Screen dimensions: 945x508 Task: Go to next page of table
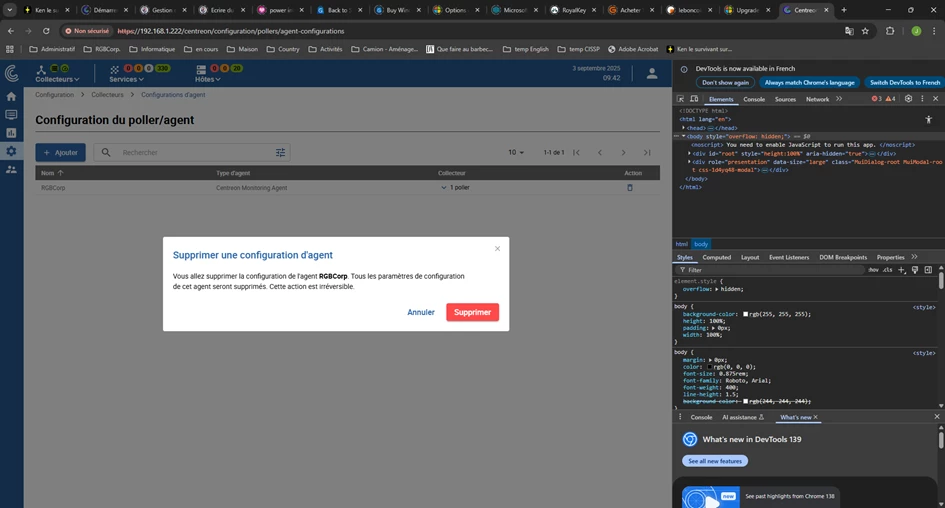coord(623,152)
